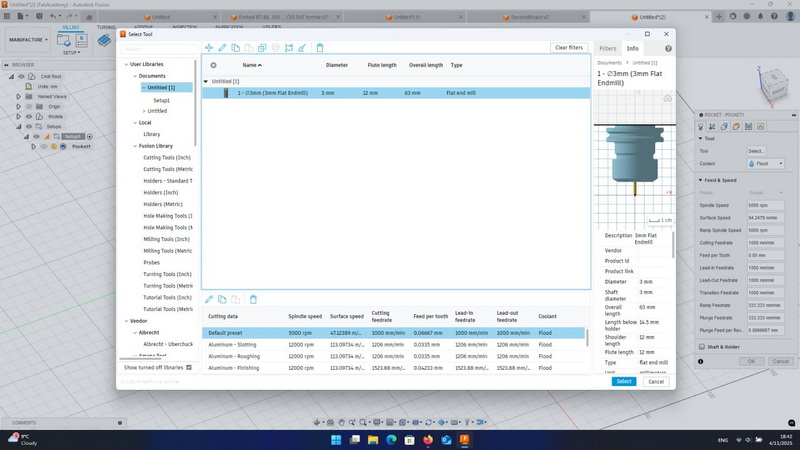Click the info icon at the bottom of the Pocket panel
Screen dimensions: 800x450
[x=701, y=361]
